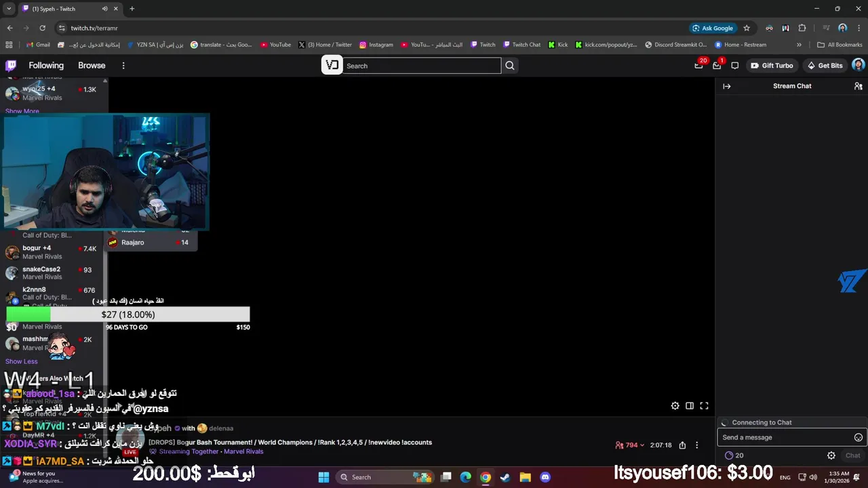Open Prime loot with the red 20 badge

click(x=699, y=66)
